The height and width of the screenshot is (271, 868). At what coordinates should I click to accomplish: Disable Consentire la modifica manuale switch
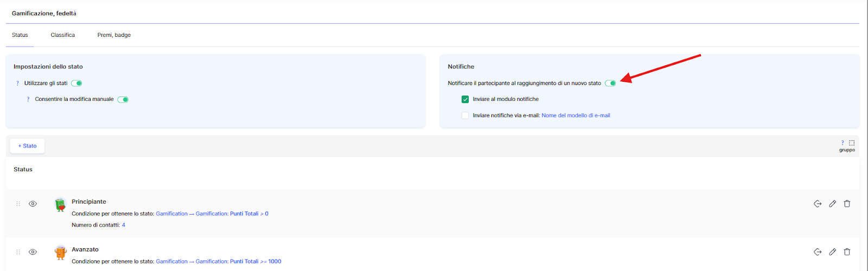(x=123, y=100)
